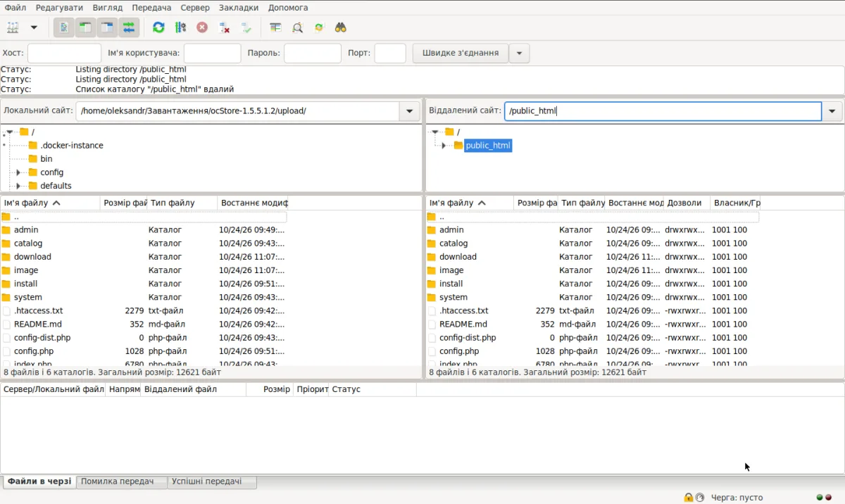
Task: Open the Site Manager dropdown arrow
Action: click(33, 27)
